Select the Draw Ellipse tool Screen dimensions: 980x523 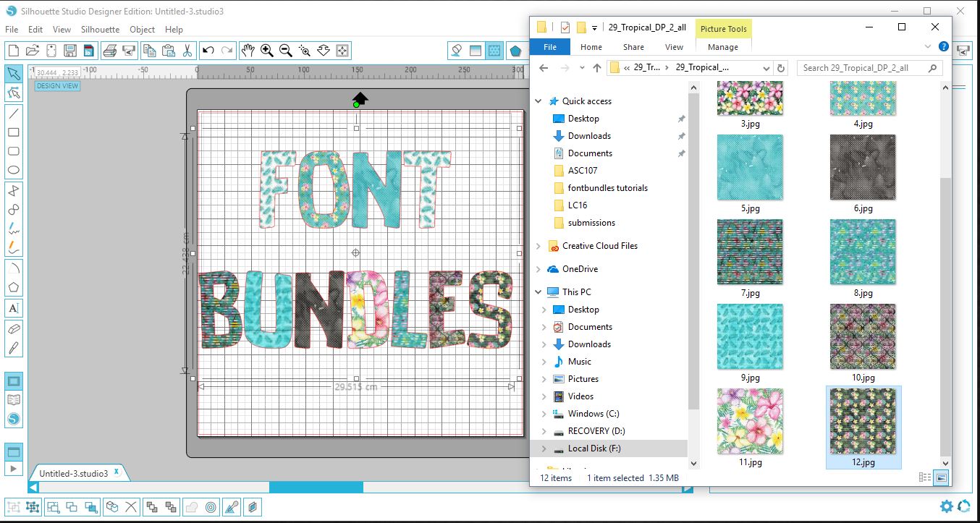(12, 169)
